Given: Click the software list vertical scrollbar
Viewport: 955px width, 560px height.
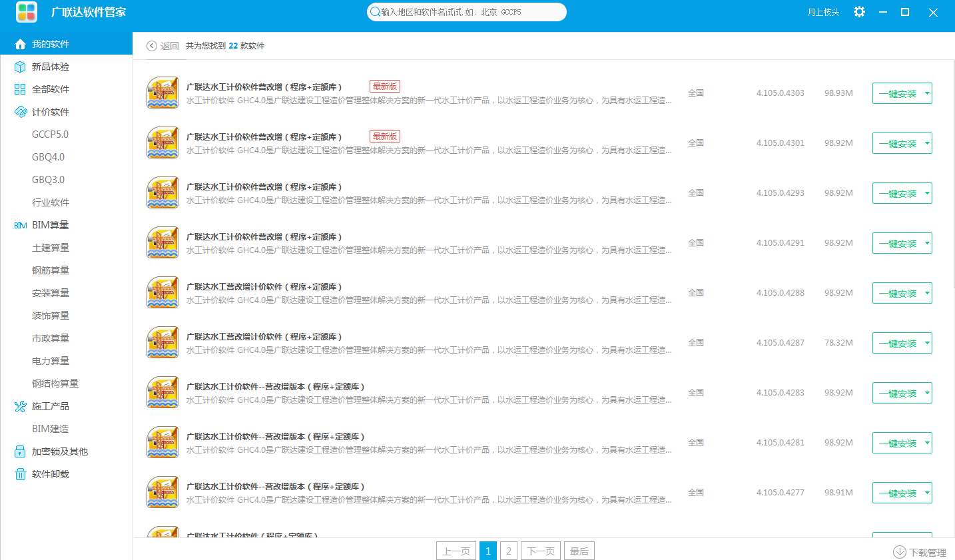Looking at the screenshot, I should (x=952, y=174).
